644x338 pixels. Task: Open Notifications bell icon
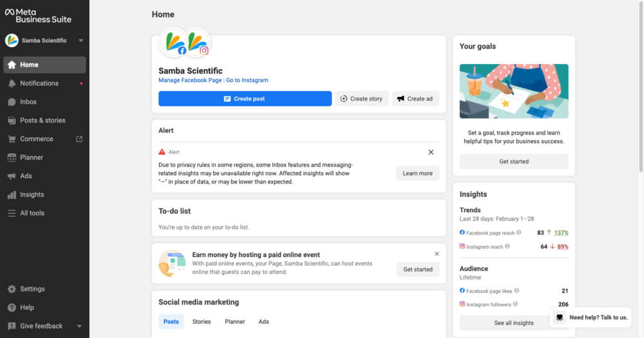[11, 84]
